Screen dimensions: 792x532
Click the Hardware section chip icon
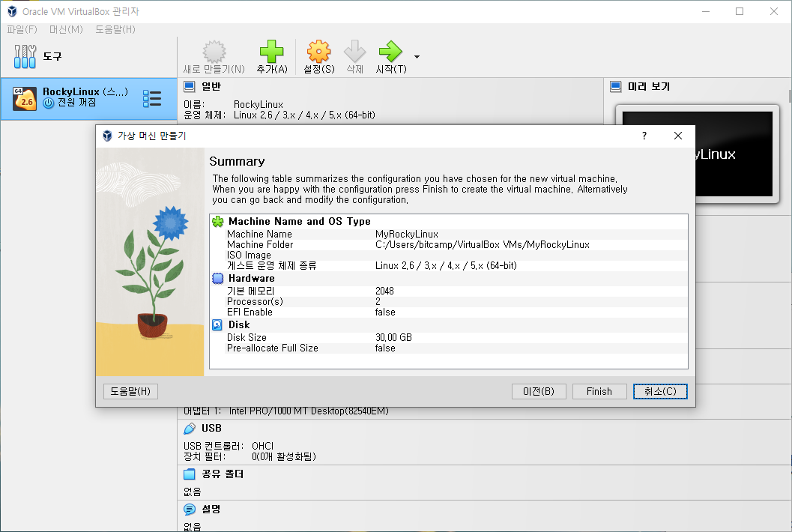tap(218, 279)
